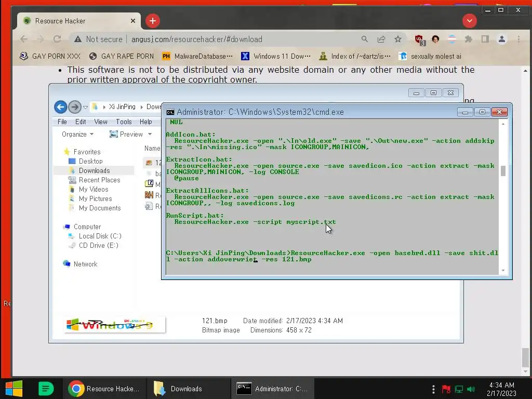Open the Windows 11 Dow… bookmark
The image size is (532, 399).
(x=276, y=56)
